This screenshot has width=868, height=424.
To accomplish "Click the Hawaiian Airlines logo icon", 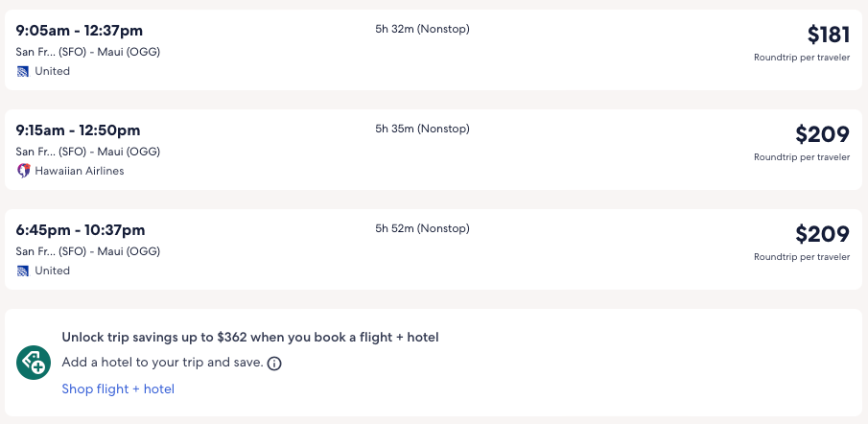I will (23, 171).
